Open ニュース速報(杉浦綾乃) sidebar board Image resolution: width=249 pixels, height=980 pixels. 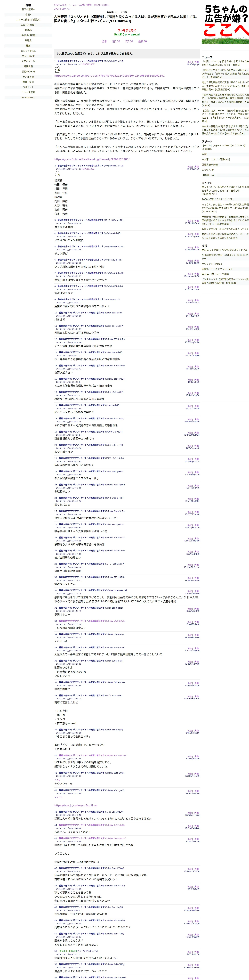28,20
